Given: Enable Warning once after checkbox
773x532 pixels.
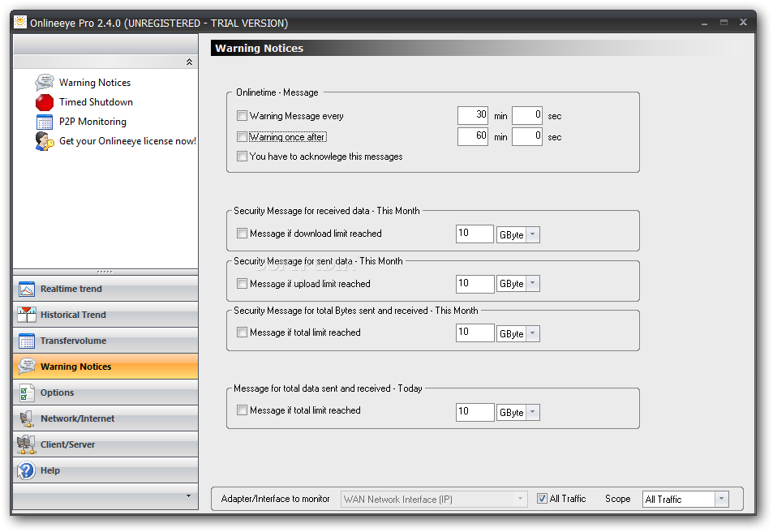Looking at the screenshot, I should click(242, 136).
